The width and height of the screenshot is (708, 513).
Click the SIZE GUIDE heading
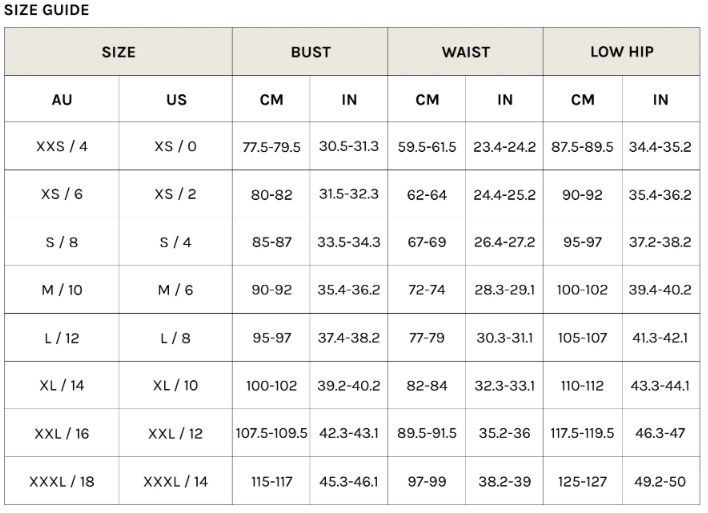pyautogui.click(x=46, y=10)
